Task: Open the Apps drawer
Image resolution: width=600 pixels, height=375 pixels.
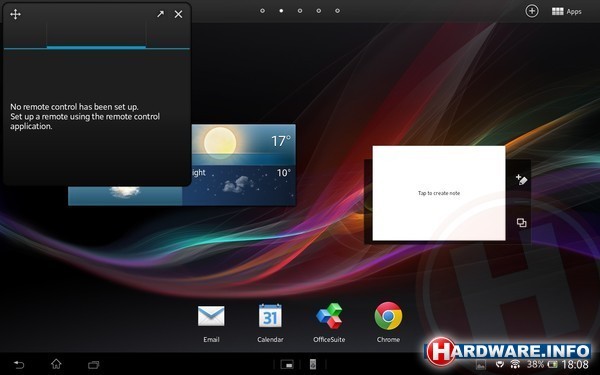Action: point(567,11)
